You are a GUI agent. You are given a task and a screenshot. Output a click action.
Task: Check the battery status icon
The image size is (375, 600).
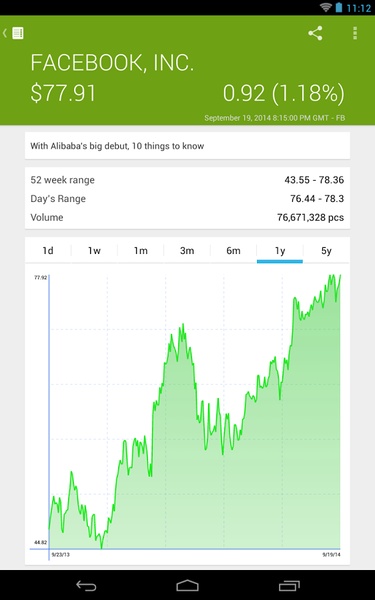pyautogui.click(x=339, y=7)
